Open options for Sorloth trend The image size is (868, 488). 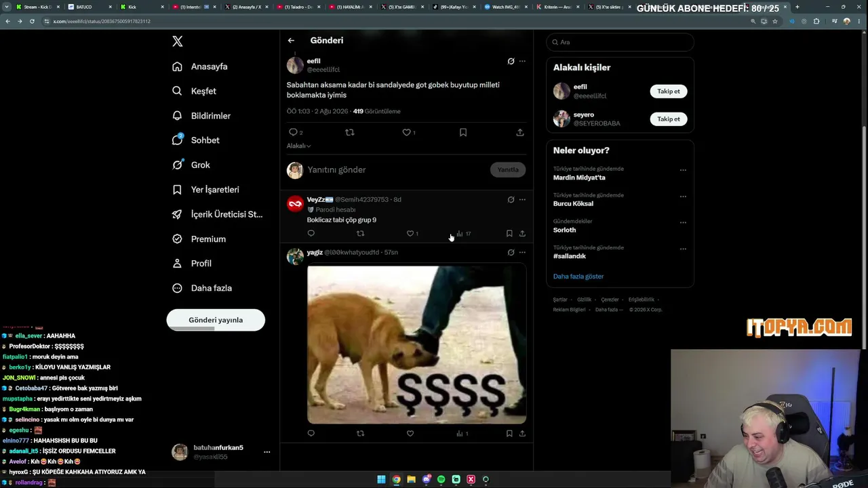683,222
